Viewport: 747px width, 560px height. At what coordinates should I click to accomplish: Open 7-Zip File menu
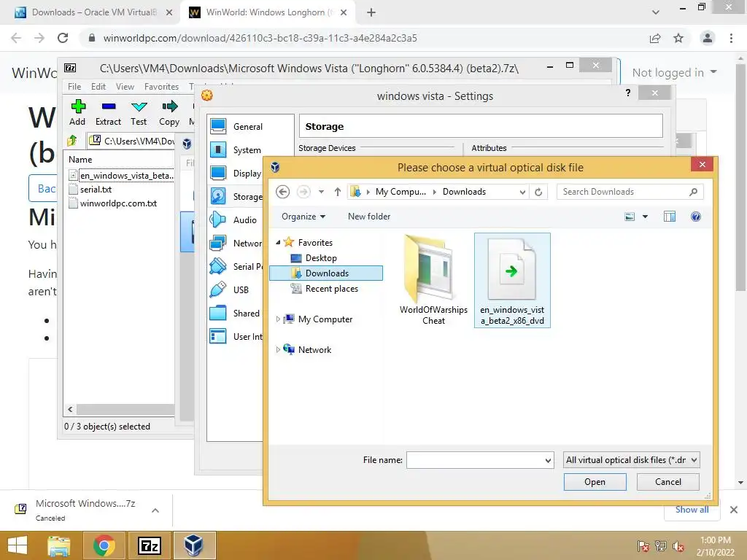tap(74, 87)
